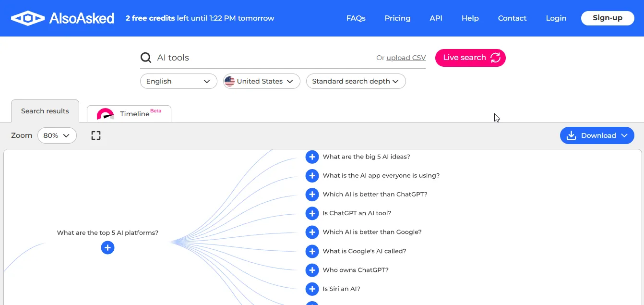Expand 'What are the big 5 AI ideas?' plus icon

coord(312,157)
